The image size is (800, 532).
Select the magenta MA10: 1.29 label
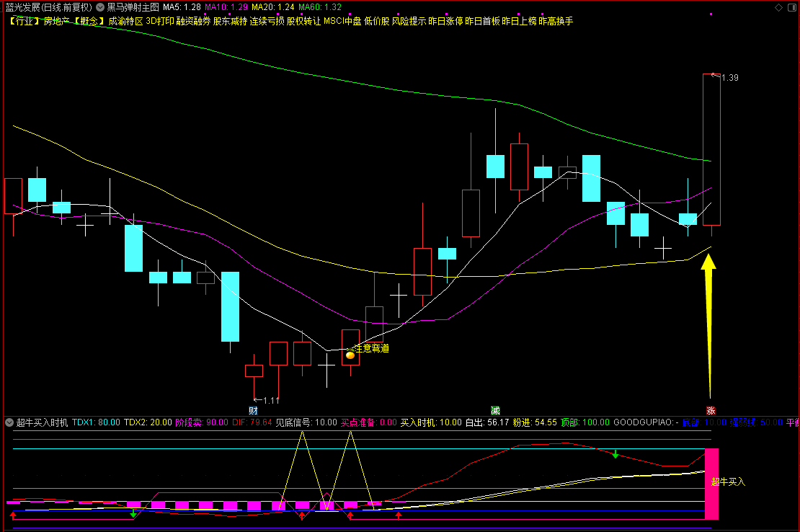[x=226, y=7]
